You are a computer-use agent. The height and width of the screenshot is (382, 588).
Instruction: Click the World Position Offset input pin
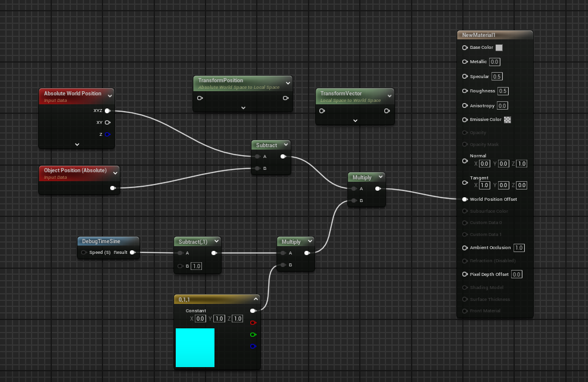465,200
